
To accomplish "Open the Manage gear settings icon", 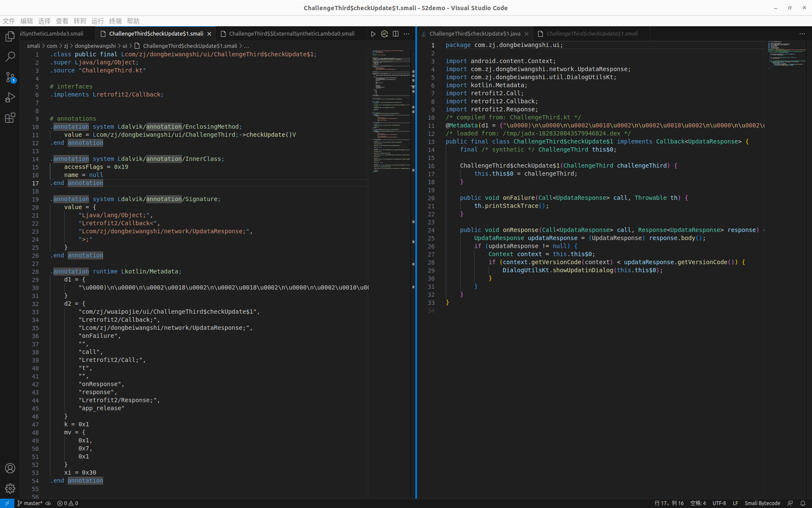I will (10, 489).
